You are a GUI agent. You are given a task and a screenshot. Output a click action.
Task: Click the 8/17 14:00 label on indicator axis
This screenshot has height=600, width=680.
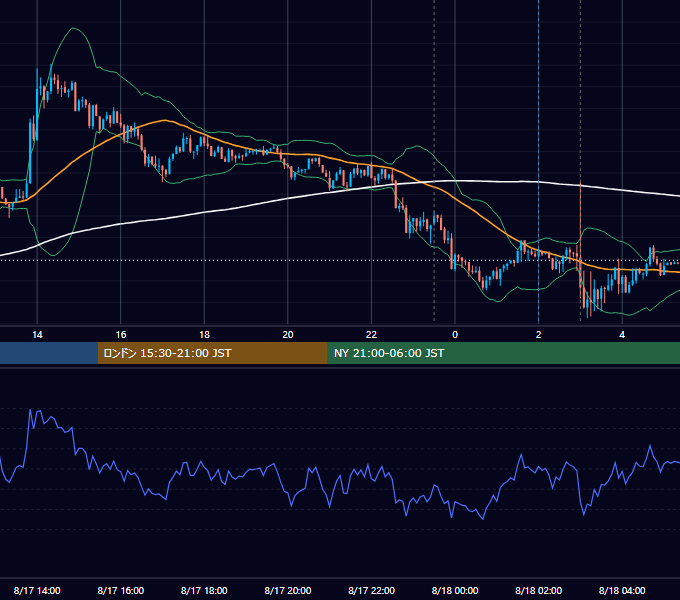(x=37, y=590)
